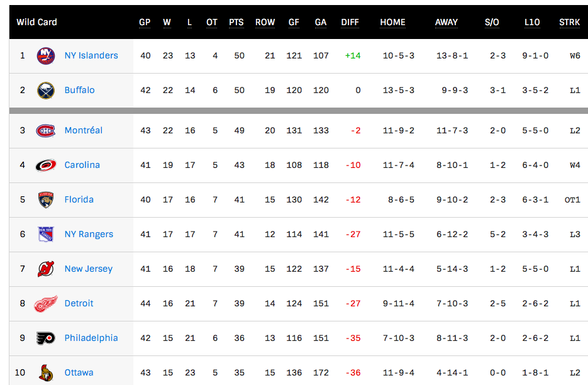Image resolution: width=588 pixels, height=385 pixels.
Task: Click the Carolina Hurricanes logo
Action: point(45,165)
